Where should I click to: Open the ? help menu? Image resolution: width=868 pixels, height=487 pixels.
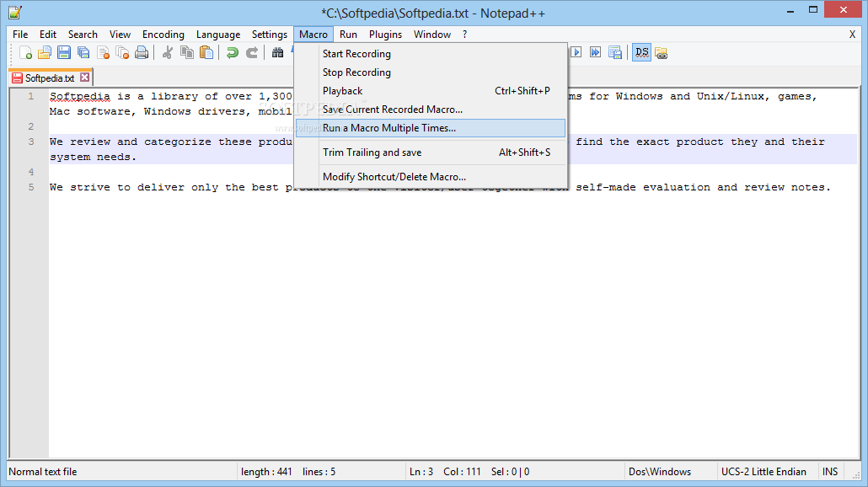click(465, 35)
